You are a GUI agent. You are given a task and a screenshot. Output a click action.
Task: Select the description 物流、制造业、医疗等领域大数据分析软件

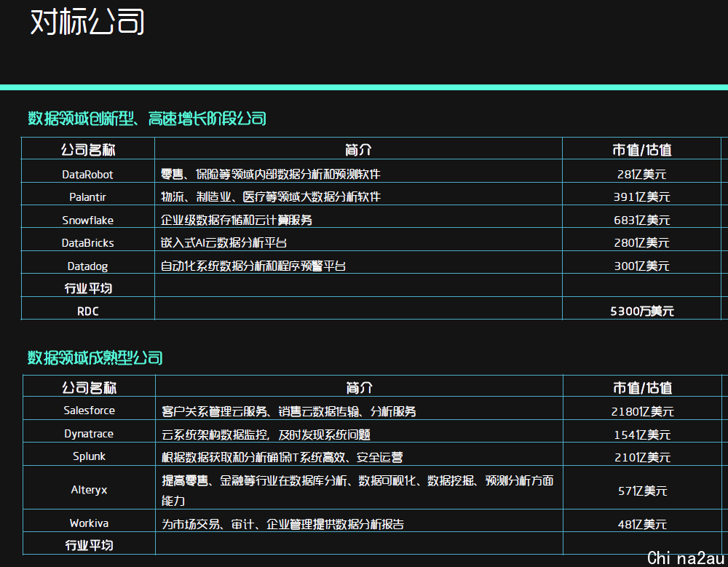(270, 197)
